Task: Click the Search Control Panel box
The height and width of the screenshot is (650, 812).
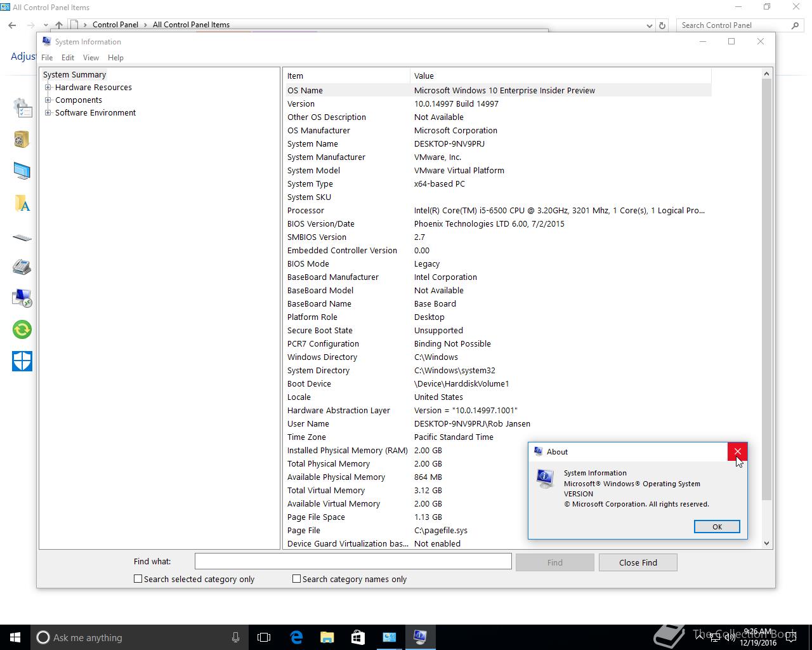Action: (733, 25)
